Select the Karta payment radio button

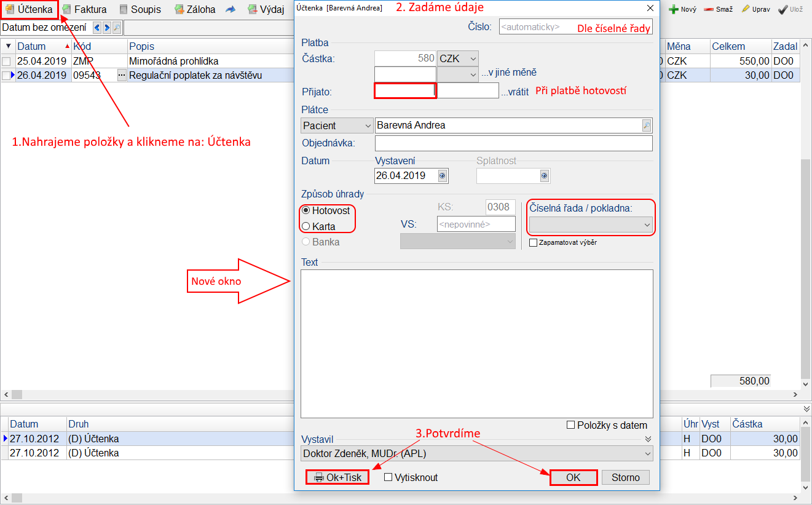(306, 226)
